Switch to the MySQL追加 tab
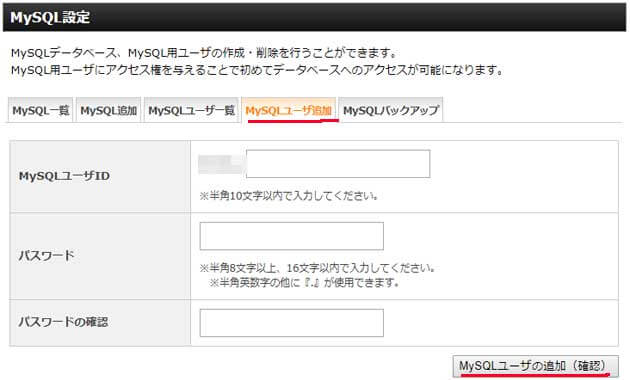The height and width of the screenshot is (380, 630). (x=108, y=110)
